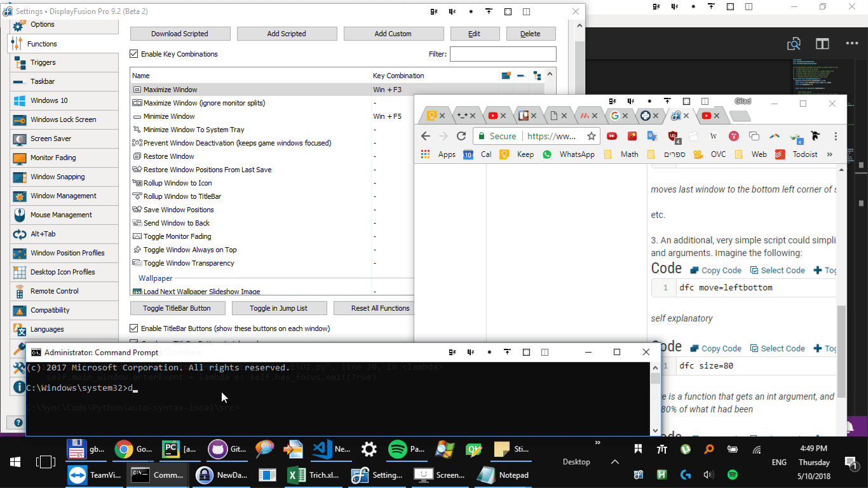
Task: Click the WhatsApp bookmark icon
Action: coord(547,154)
